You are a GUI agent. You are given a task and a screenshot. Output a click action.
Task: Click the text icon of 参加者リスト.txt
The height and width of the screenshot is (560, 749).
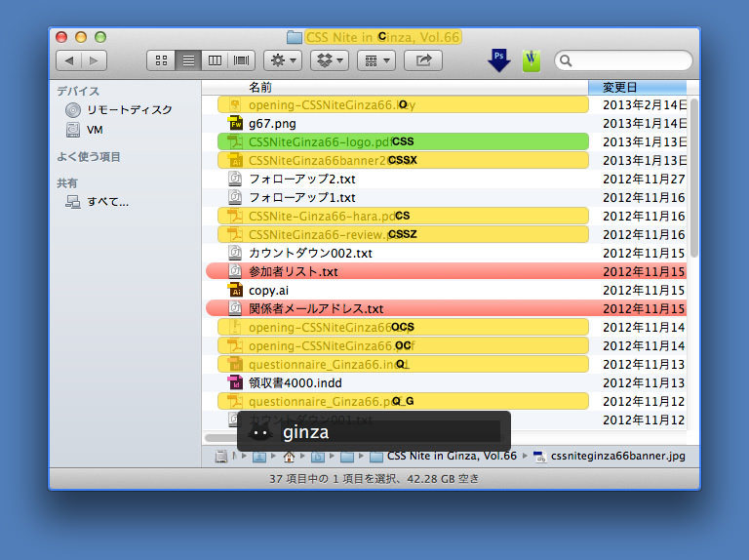(235, 271)
